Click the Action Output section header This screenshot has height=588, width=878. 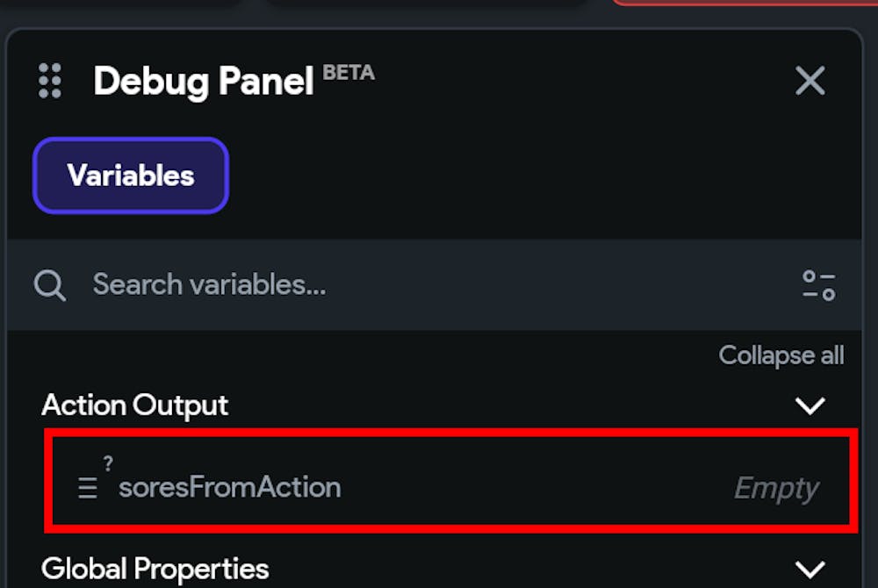pyautogui.click(x=135, y=405)
